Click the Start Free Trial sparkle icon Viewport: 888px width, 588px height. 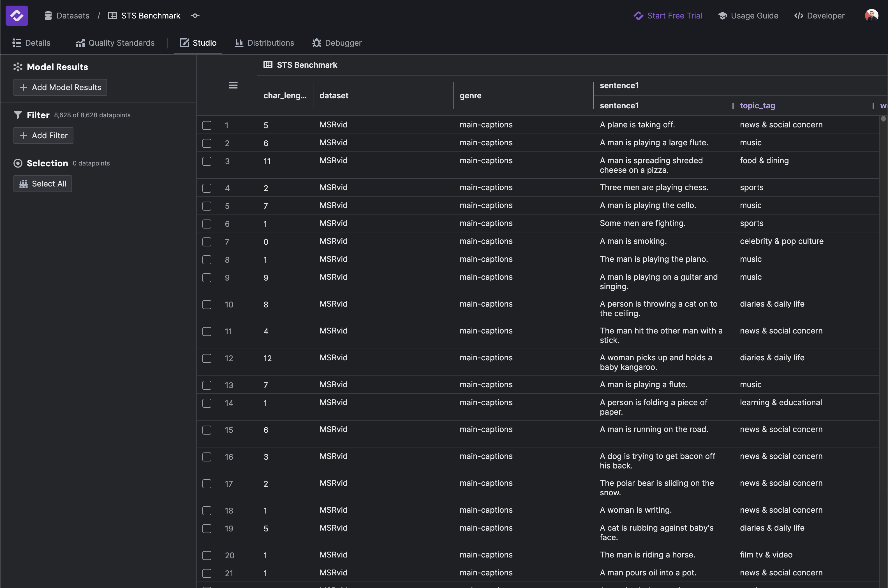639,15
